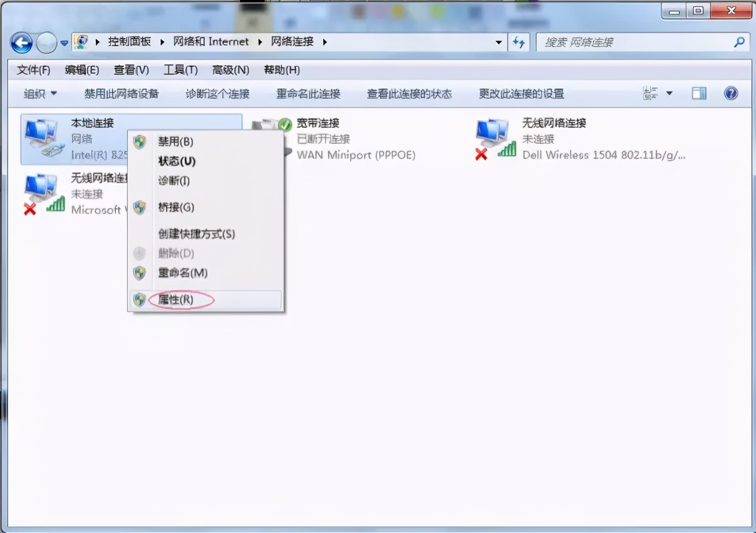Click the UAC shield beside 禁用(B)
This screenshot has height=533, width=756.
pyautogui.click(x=139, y=141)
